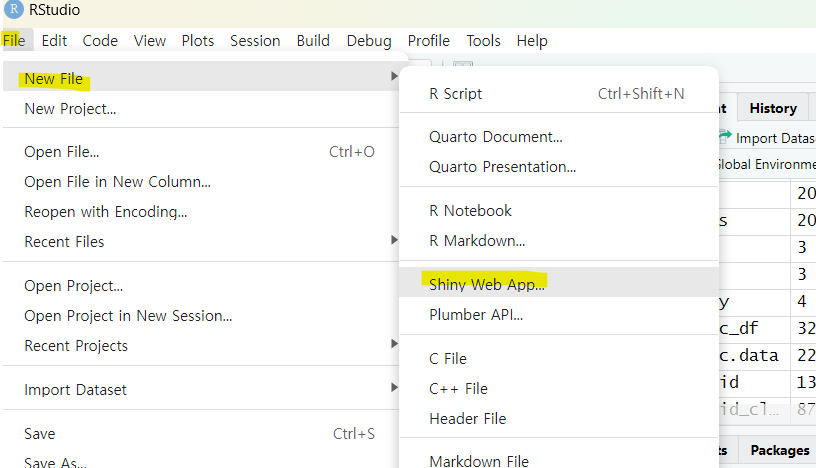Image resolution: width=816 pixels, height=468 pixels.
Task: Click the Import Dataset green arrow icon
Action: 725,136
